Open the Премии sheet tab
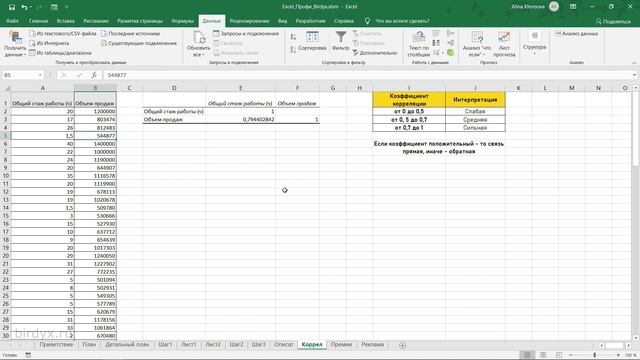The image size is (640, 360). pos(341,345)
